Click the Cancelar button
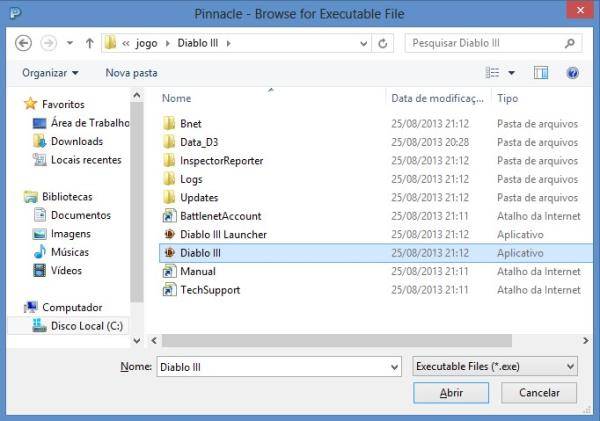Viewport: 600px width, 421px height. [539, 393]
